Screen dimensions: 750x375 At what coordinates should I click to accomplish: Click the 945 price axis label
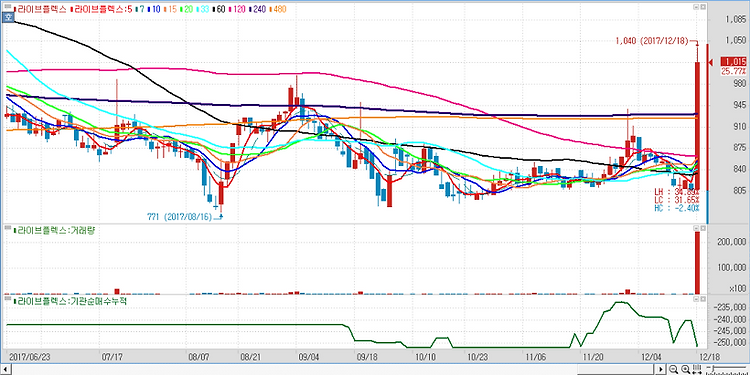click(x=739, y=105)
